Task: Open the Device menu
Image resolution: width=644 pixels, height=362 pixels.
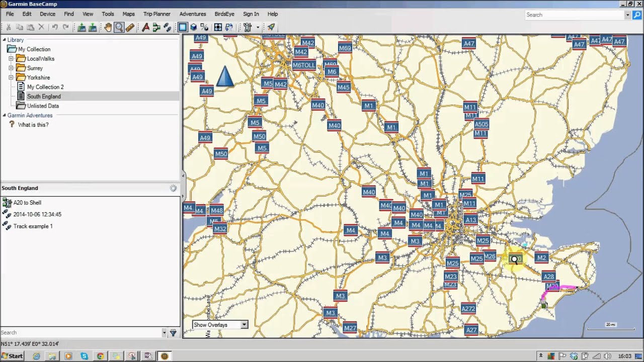Action: click(48, 14)
